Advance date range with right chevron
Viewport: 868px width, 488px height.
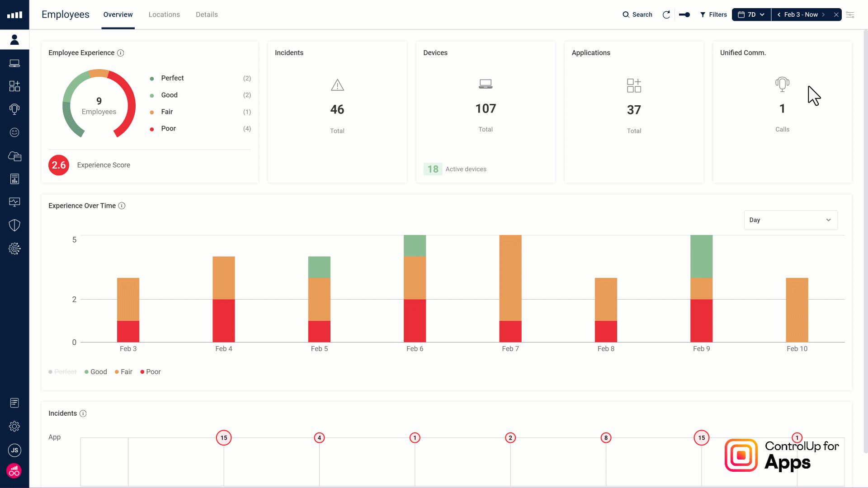(824, 14)
